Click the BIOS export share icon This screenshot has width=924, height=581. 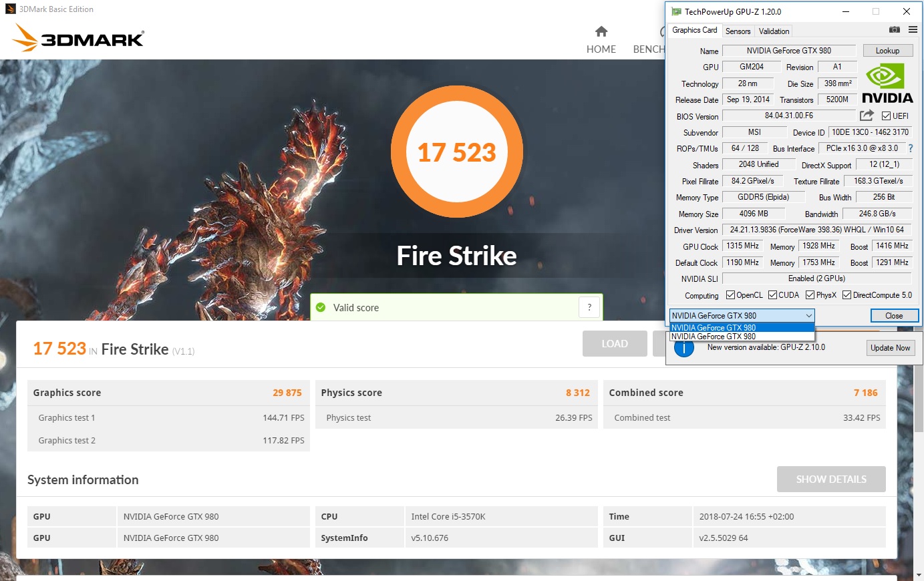tap(867, 116)
